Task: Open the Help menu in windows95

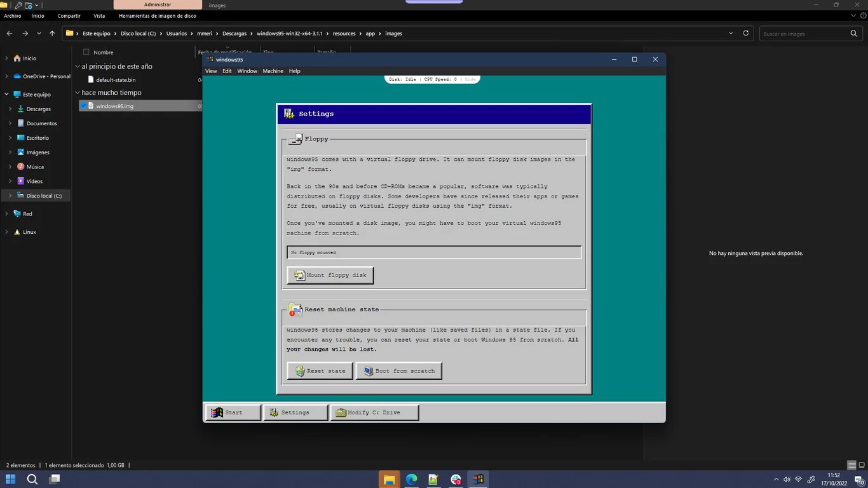Action: [295, 71]
